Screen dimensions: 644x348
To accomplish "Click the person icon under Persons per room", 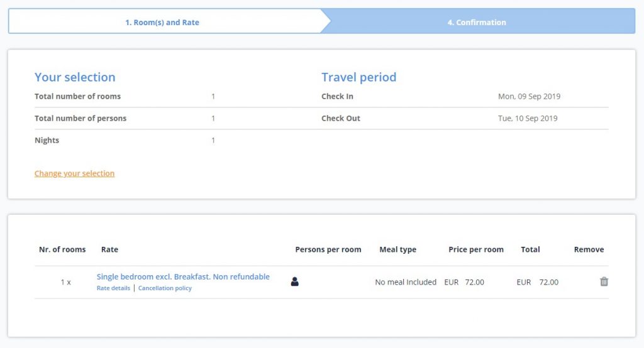I will 294,281.
